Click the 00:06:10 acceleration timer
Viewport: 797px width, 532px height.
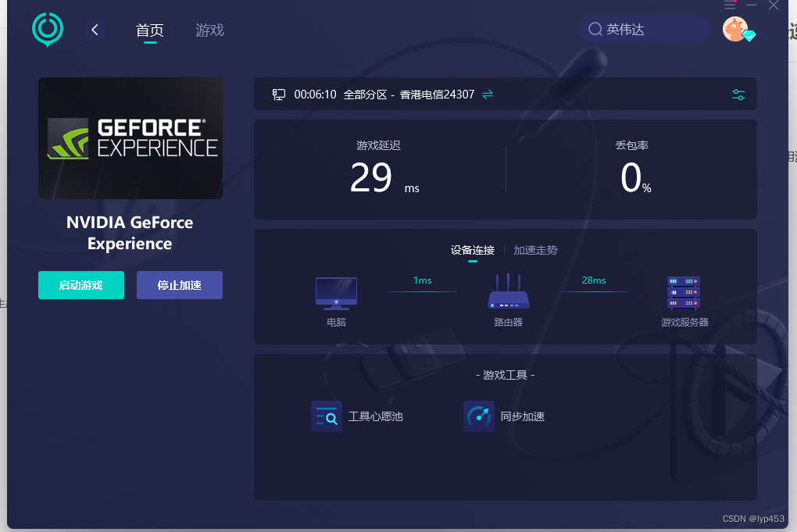pos(315,95)
